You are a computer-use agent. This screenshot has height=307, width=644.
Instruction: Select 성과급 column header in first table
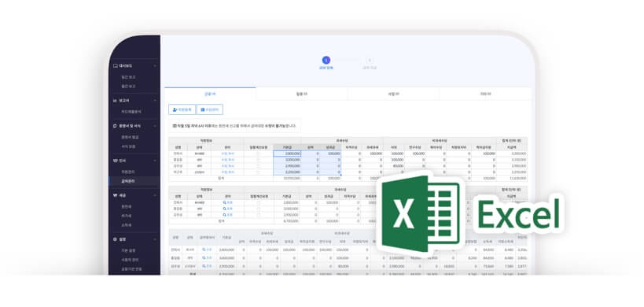[x=330, y=147]
